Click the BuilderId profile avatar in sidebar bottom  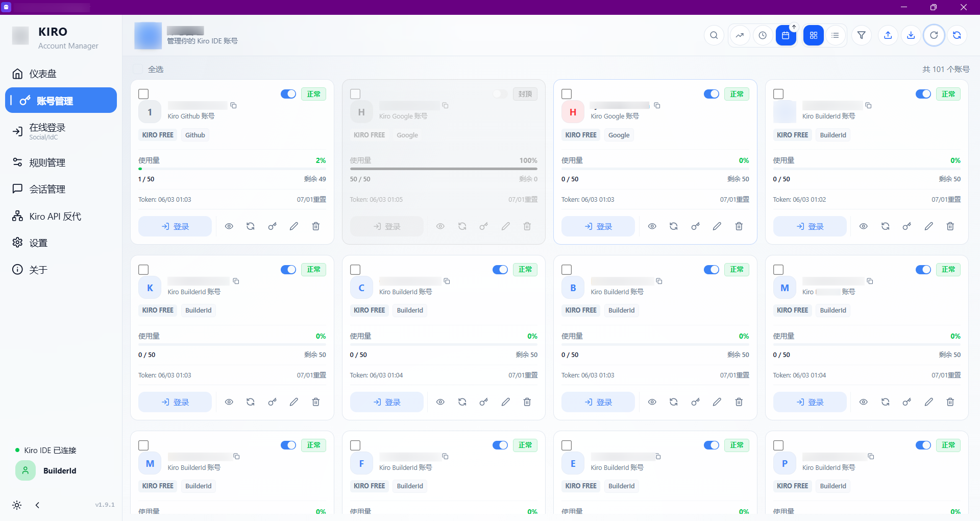coord(26,470)
